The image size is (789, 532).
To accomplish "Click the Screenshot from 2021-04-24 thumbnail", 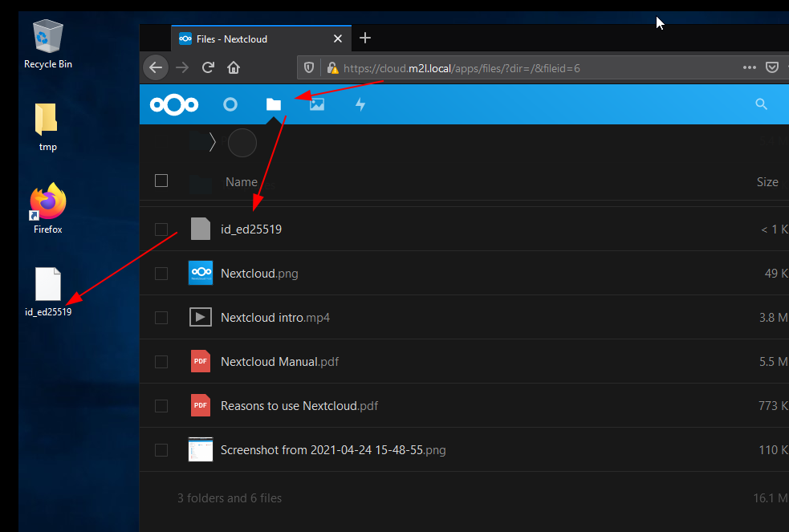I will point(201,449).
